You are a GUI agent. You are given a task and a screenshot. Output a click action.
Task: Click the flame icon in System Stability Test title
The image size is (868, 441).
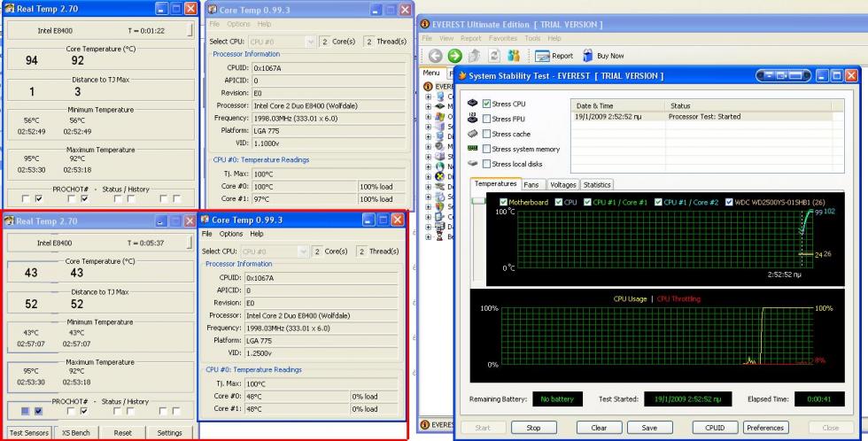(x=462, y=76)
